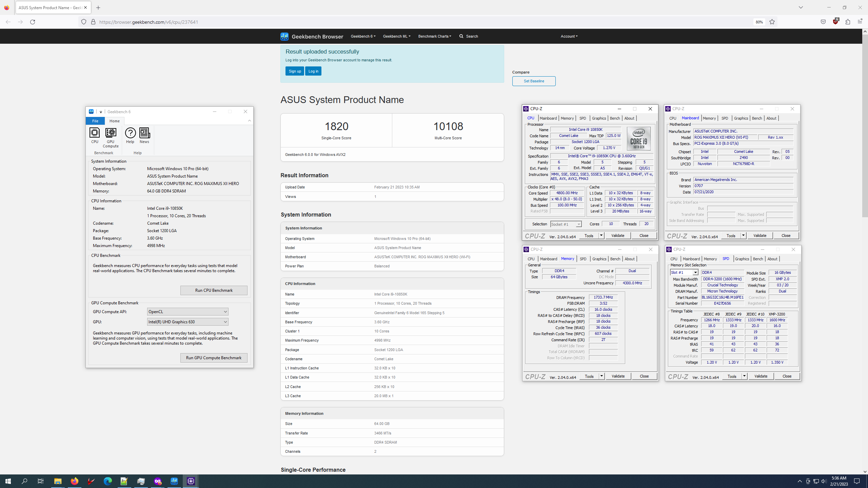Click the site lock icon in address bar
The image size is (868, 488).
click(93, 22)
